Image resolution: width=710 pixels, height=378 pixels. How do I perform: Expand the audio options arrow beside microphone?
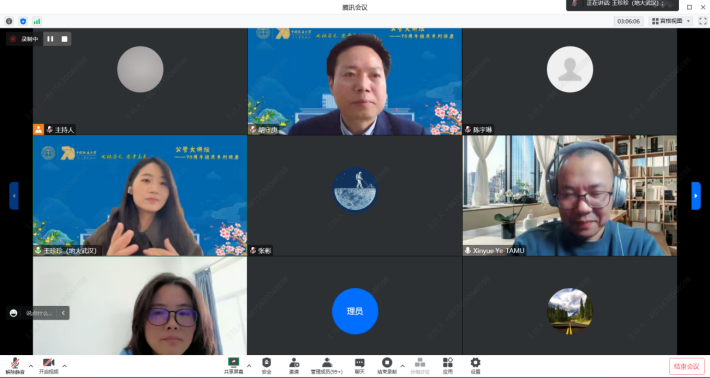tap(31, 366)
